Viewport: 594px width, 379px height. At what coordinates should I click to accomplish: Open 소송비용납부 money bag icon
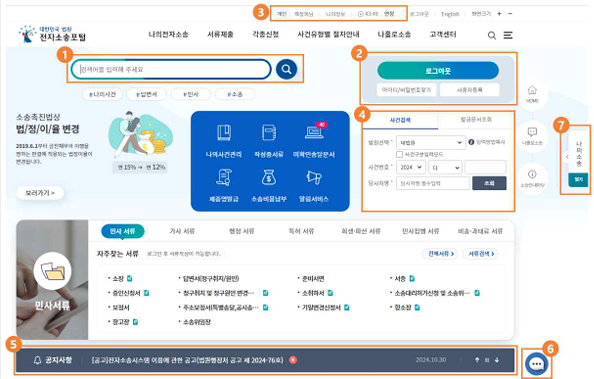(269, 177)
